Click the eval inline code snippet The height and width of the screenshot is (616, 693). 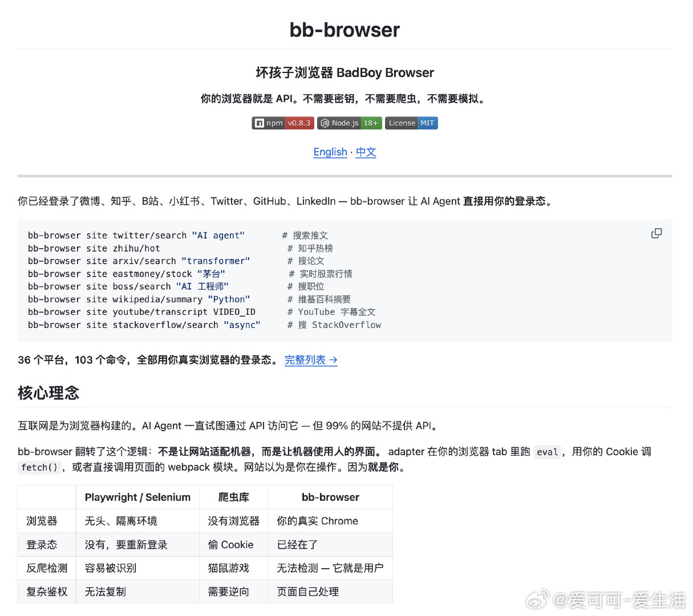[x=547, y=452]
